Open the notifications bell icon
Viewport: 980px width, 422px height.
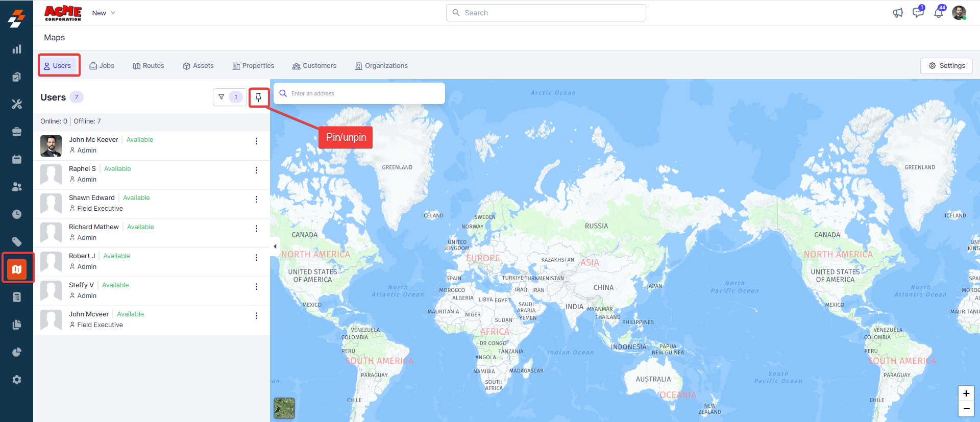pos(939,12)
